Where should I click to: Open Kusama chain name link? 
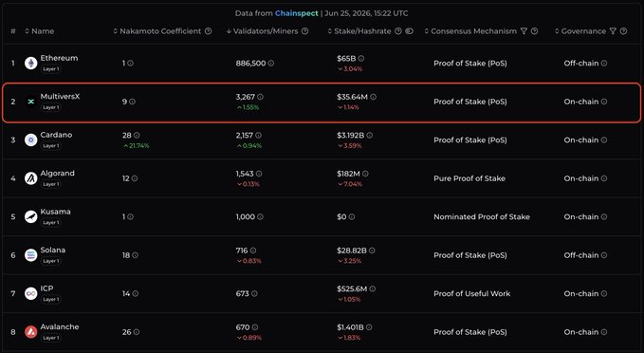point(55,212)
